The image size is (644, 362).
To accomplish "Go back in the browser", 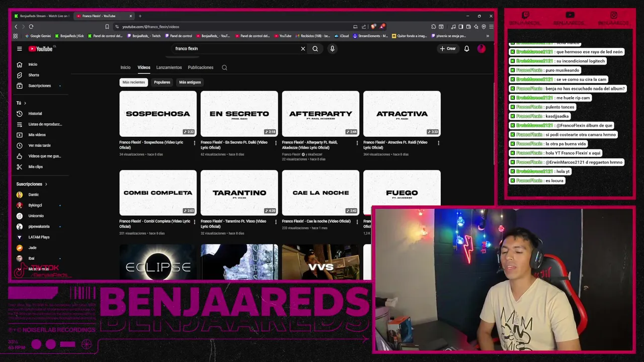I will 16,27.
